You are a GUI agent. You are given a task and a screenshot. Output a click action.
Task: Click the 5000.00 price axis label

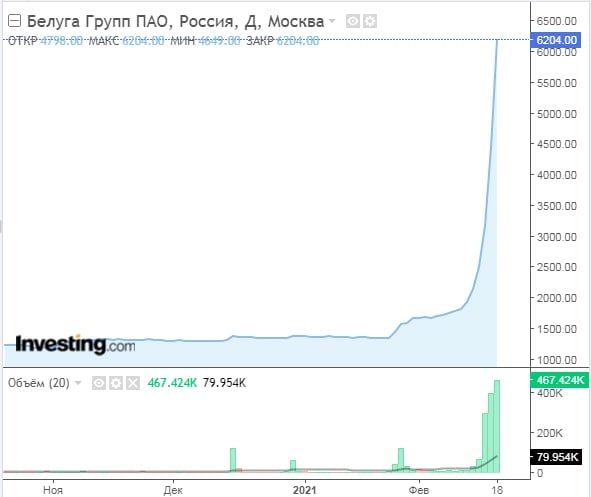(x=557, y=114)
